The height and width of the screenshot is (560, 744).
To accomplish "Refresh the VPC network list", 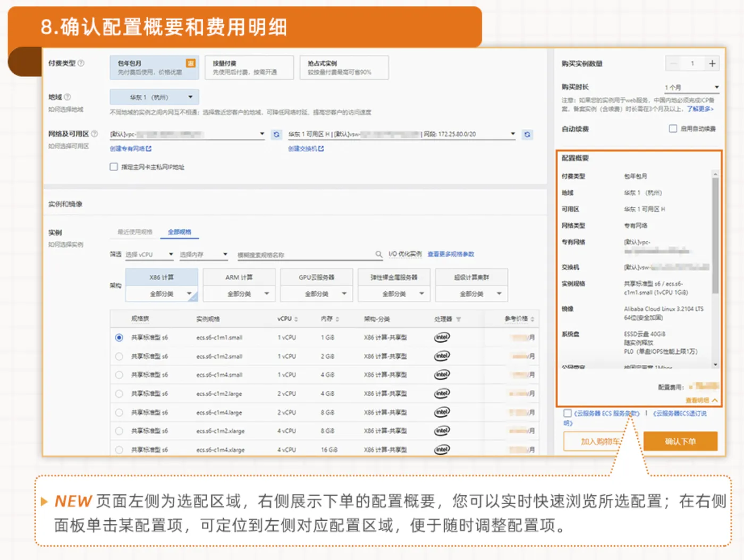I will (x=276, y=134).
